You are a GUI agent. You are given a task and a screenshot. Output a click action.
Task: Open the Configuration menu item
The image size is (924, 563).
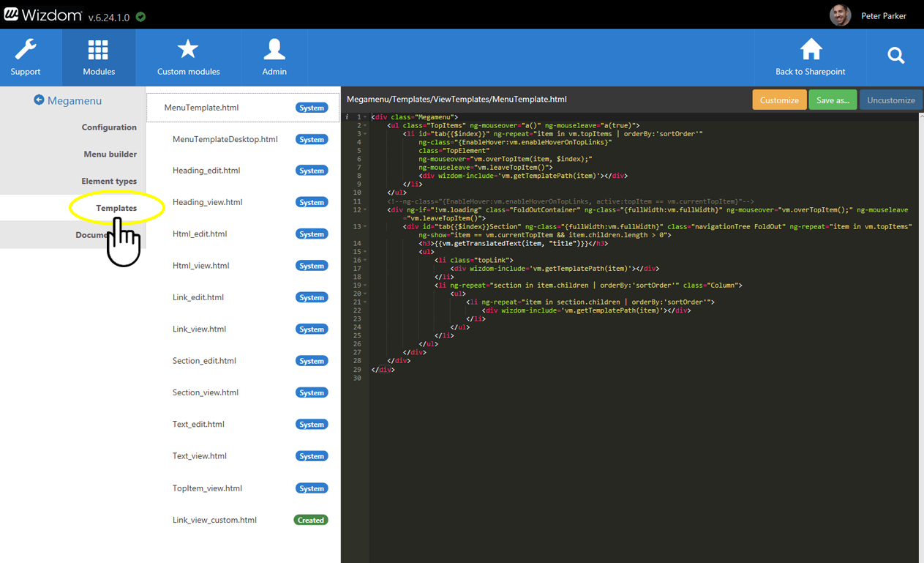pyautogui.click(x=109, y=127)
